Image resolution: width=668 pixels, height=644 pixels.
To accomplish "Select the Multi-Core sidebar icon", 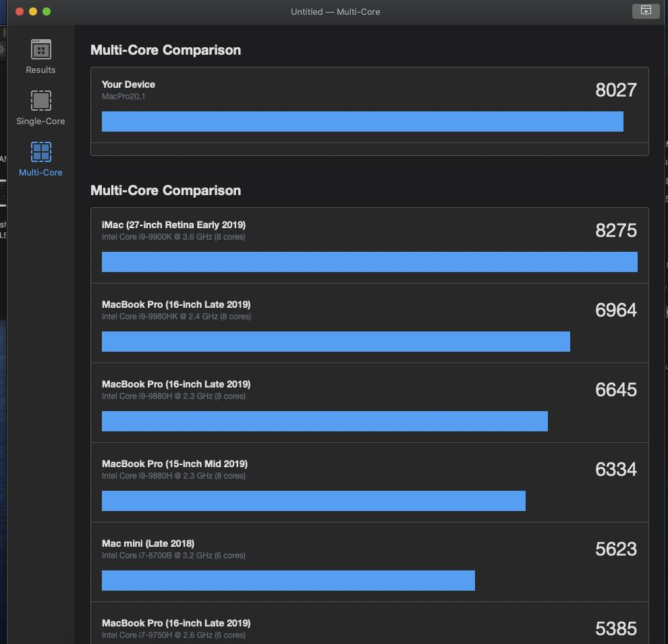I will 40,159.
